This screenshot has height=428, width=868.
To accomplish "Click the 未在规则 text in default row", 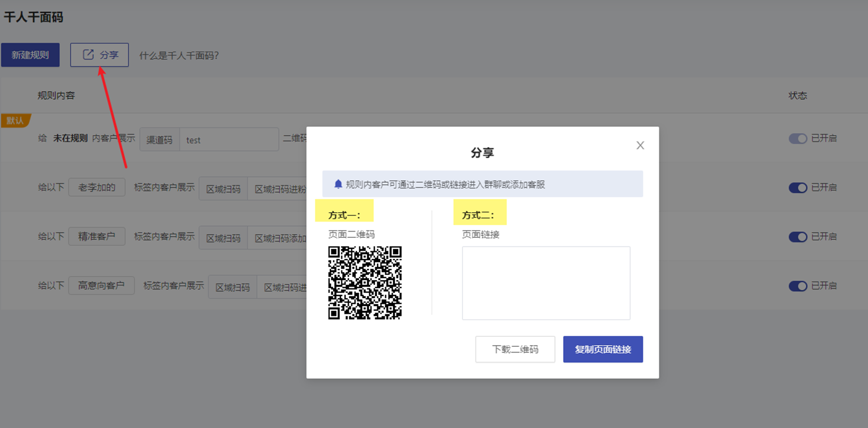I will [x=70, y=138].
